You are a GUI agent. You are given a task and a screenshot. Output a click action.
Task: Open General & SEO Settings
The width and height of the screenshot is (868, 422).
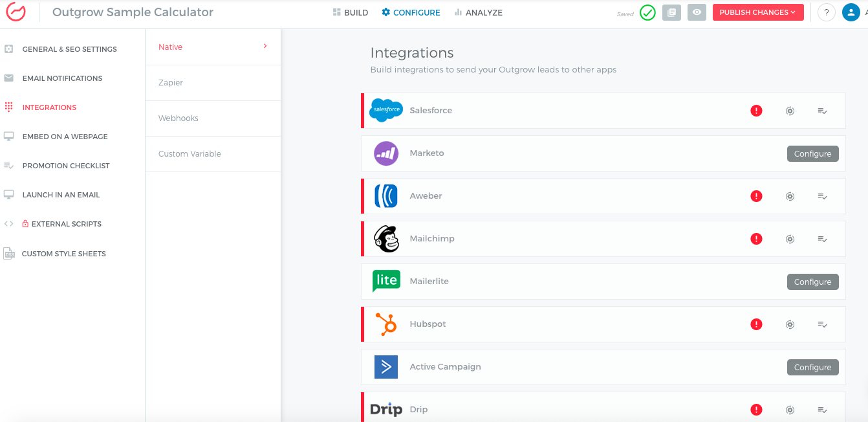(70, 49)
